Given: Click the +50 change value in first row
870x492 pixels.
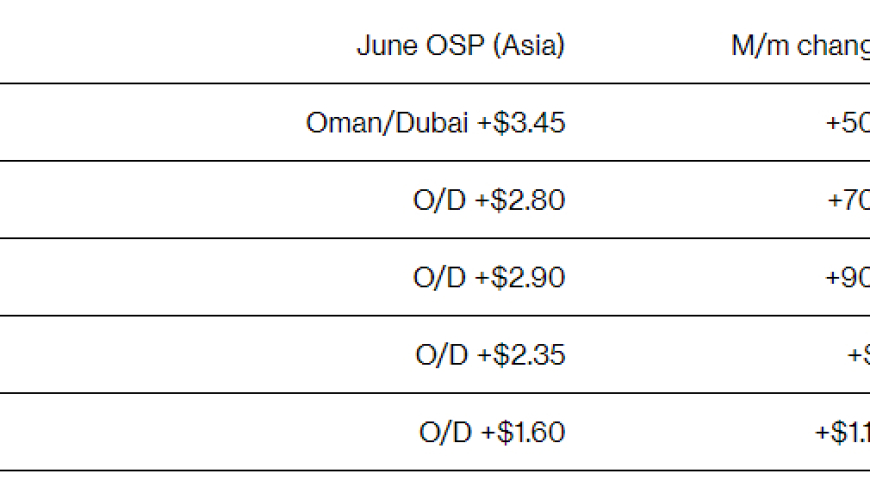Looking at the screenshot, I should coord(848,123).
